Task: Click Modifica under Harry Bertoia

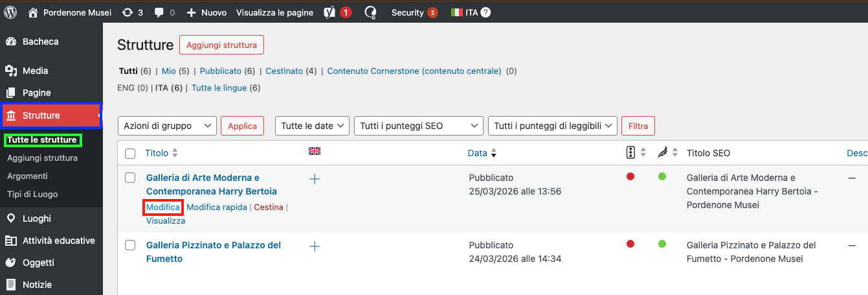Action: click(163, 207)
